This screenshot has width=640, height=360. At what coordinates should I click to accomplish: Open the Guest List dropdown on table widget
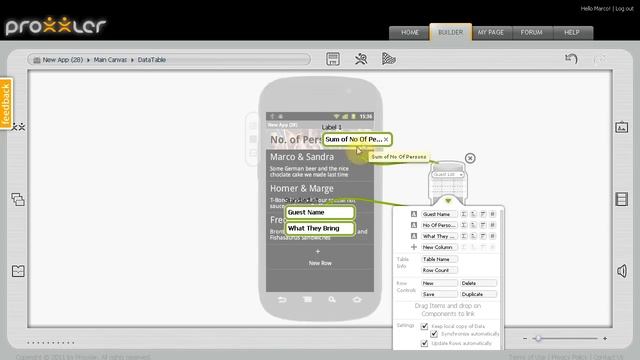(448, 175)
